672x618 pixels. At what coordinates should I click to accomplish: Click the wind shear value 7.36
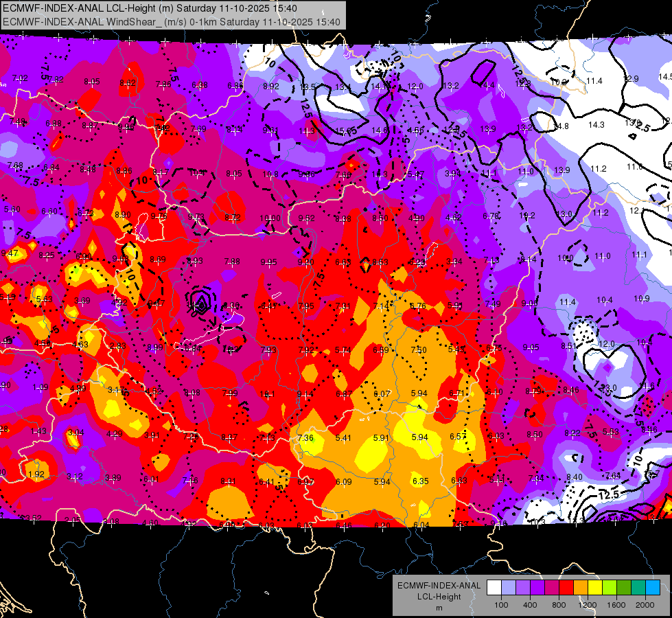(305, 438)
